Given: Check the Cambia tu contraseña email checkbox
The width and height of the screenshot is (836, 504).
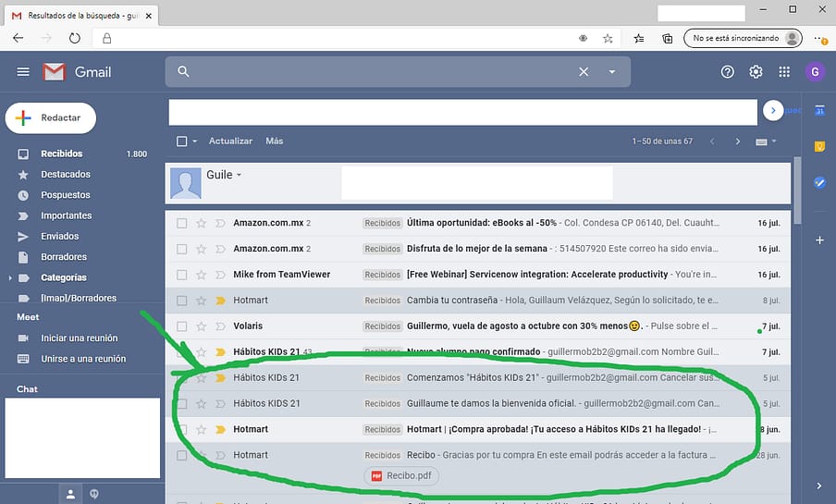Looking at the screenshot, I should click(182, 301).
